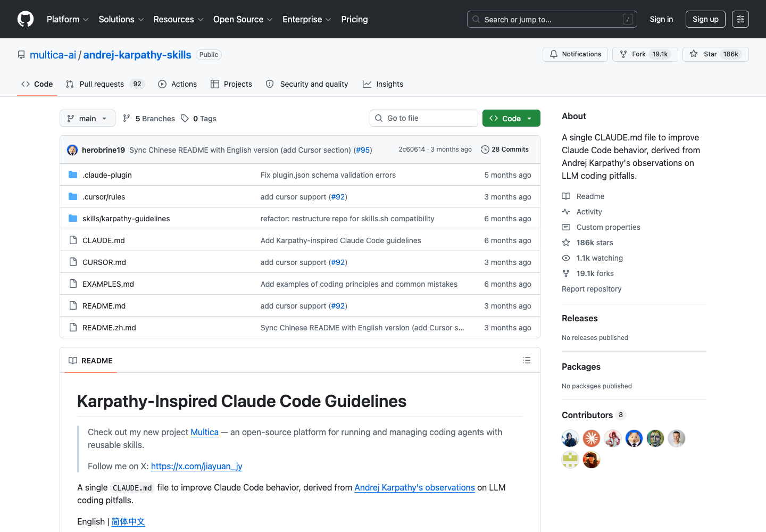The height and width of the screenshot is (532, 766).
Task: Switch to the Projects tab
Action: pos(231,84)
